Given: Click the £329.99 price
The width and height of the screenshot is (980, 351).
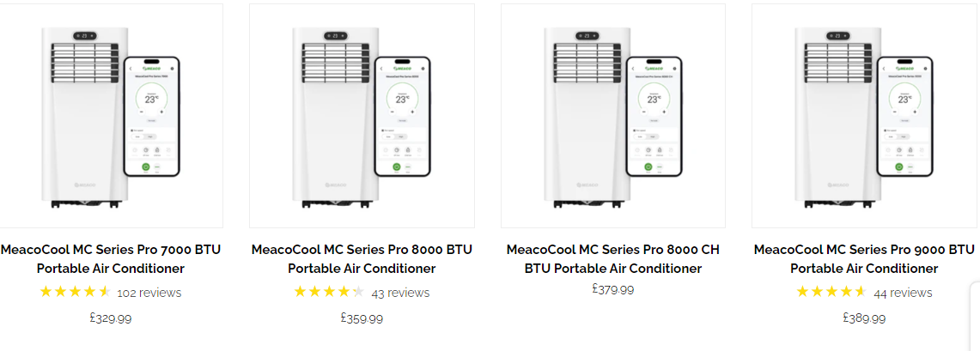Looking at the screenshot, I should [111, 318].
